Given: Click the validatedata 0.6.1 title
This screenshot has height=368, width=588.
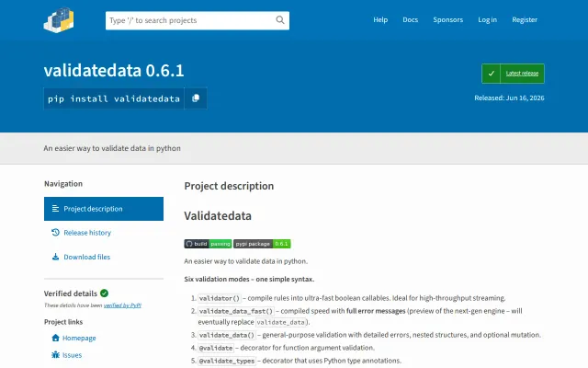Looking at the screenshot, I should pyautogui.click(x=114, y=70).
